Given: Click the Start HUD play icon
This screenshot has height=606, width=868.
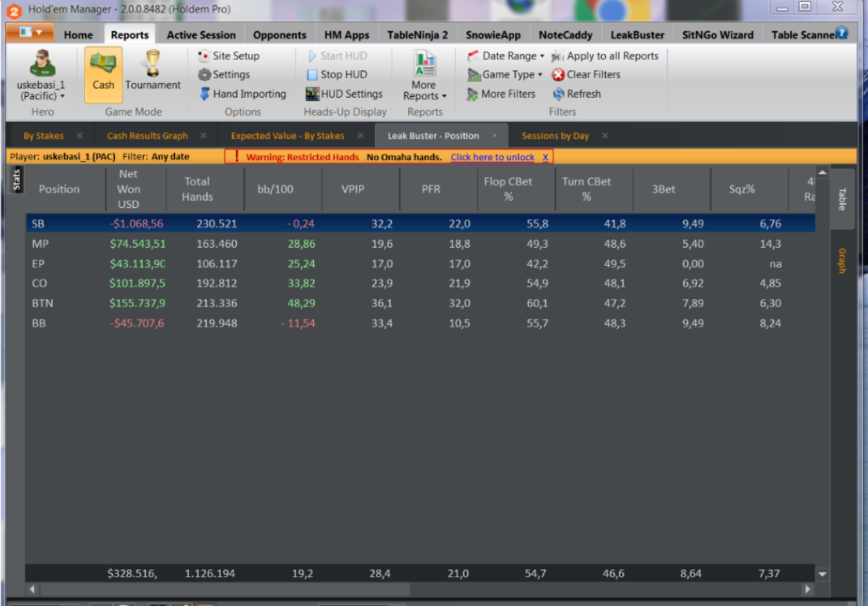Looking at the screenshot, I should coord(312,56).
